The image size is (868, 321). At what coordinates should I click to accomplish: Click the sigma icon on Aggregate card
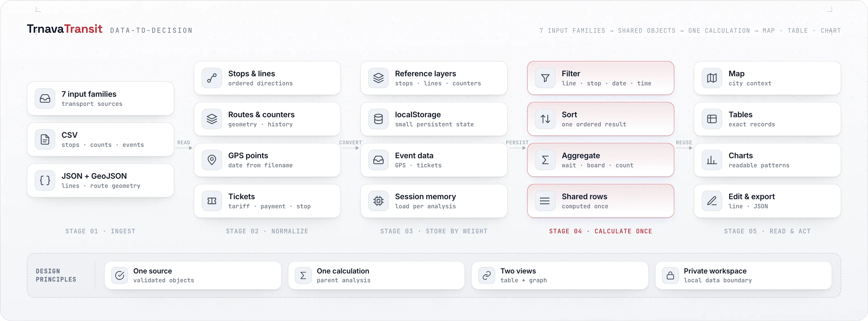(545, 160)
